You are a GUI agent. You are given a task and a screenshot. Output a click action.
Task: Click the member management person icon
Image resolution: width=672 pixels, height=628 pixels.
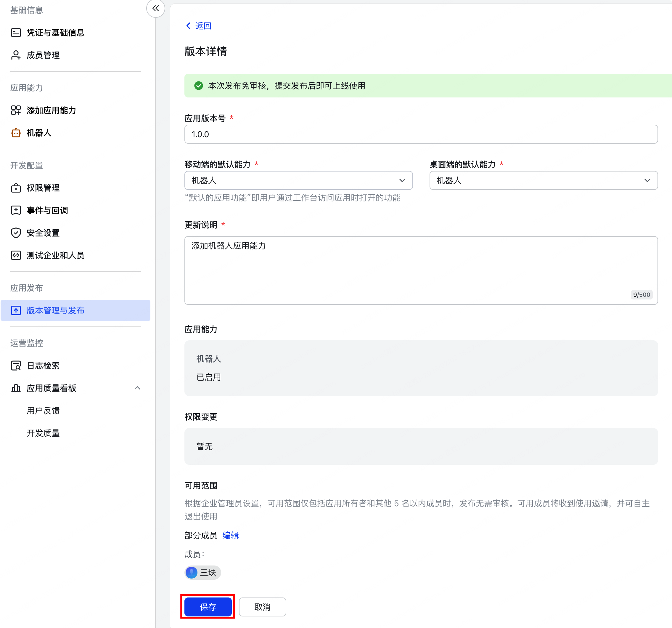tap(16, 55)
